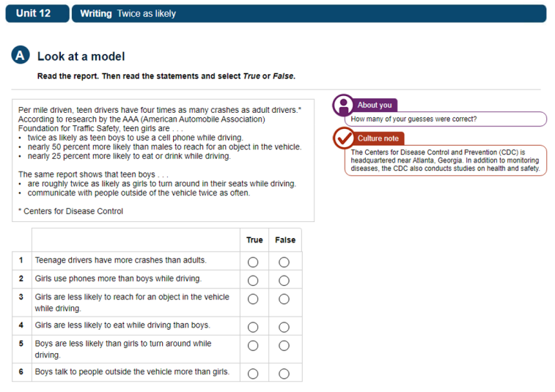This screenshot has width=555, height=392.
Task: Click the About you person icon
Action: click(343, 106)
